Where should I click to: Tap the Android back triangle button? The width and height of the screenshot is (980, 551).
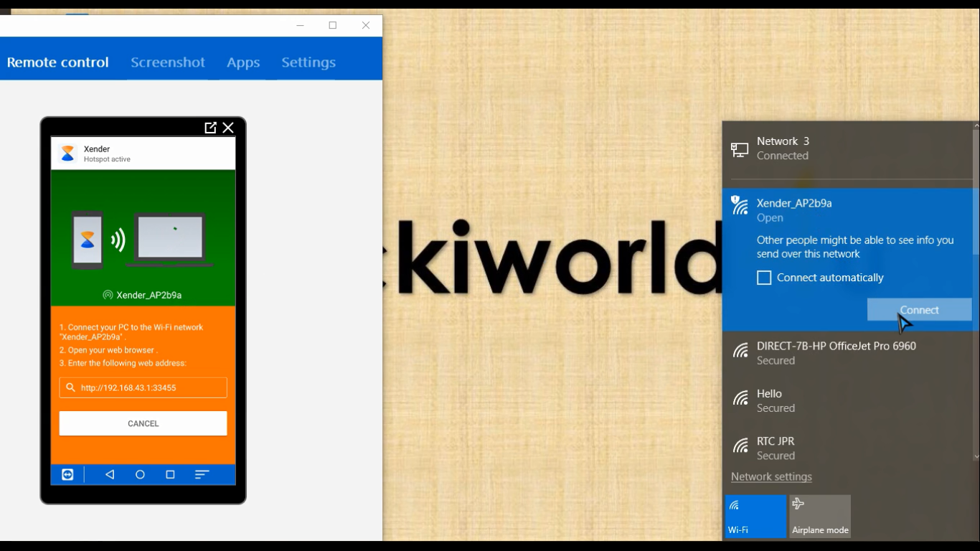point(110,474)
